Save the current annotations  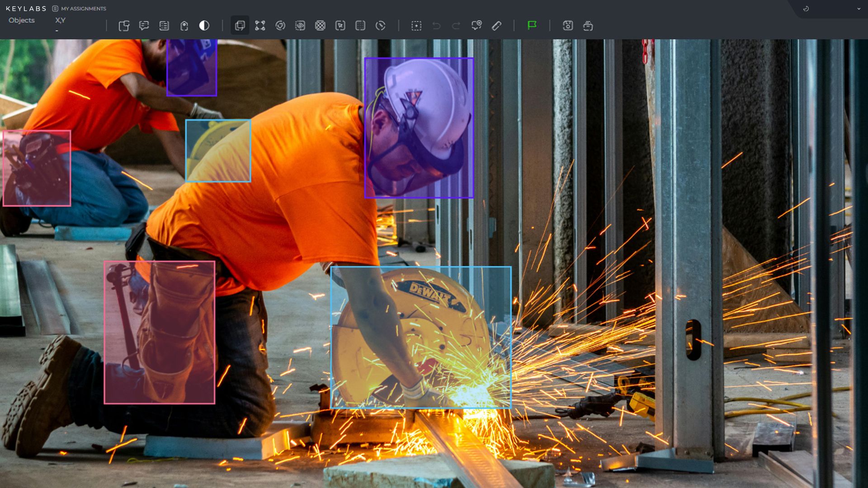568,26
